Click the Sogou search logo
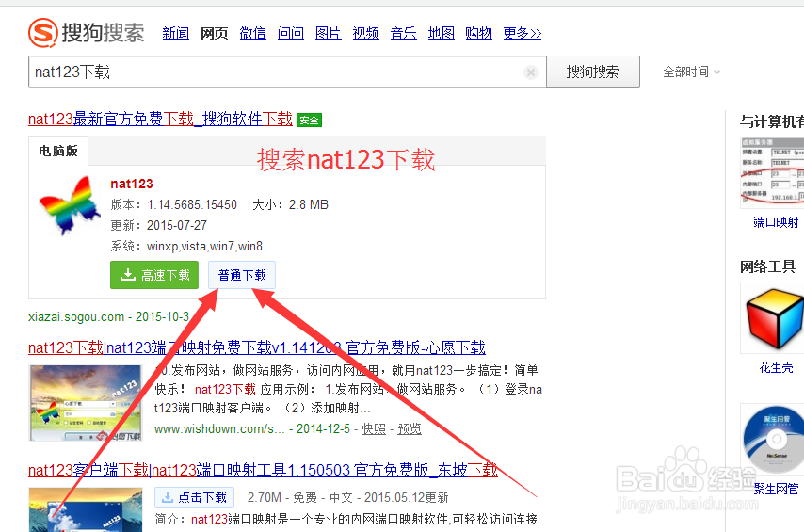804x532 pixels. point(87,33)
